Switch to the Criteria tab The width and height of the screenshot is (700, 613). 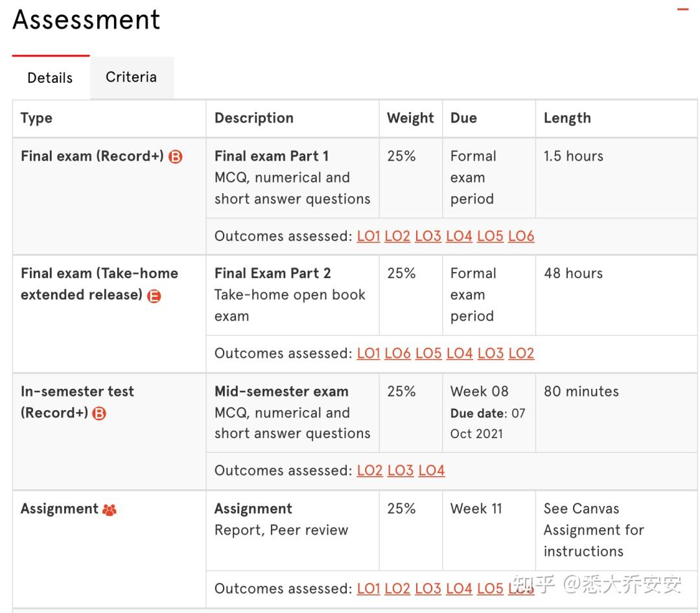[131, 77]
